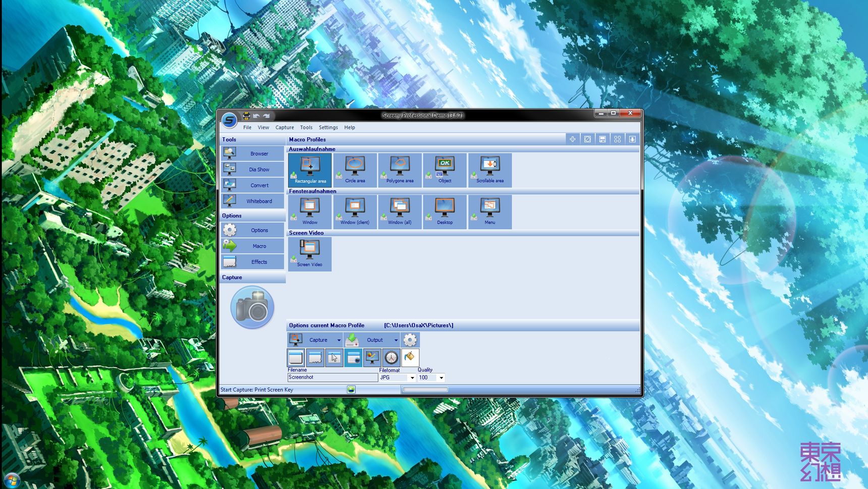868x489 pixels.
Task: Click the edit macro profile icon
Action: point(587,139)
